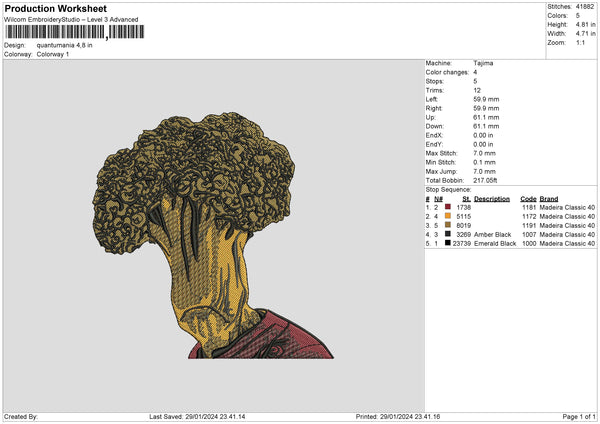This screenshot has width=600, height=424.
Task: Click the 'St.' column header
Action: click(466, 199)
